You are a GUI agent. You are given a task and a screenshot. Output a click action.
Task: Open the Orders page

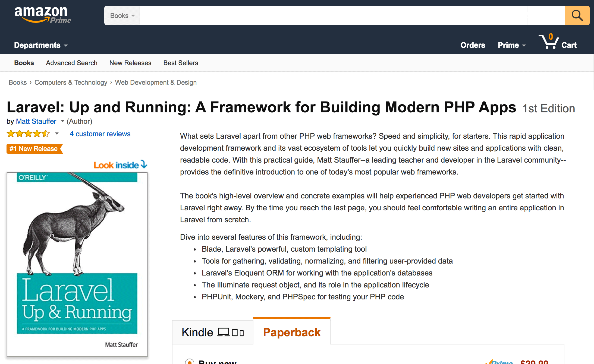point(473,45)
